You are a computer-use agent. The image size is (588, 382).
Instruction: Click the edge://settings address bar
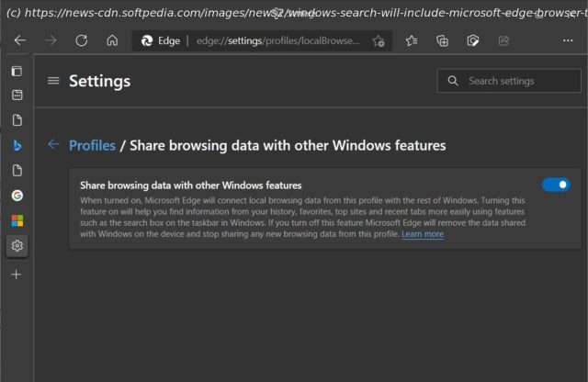click(x=277, y=40)
